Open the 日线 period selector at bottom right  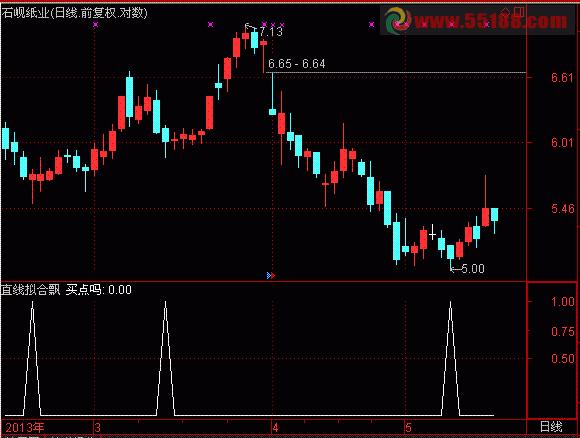click(x=551, y=427)
